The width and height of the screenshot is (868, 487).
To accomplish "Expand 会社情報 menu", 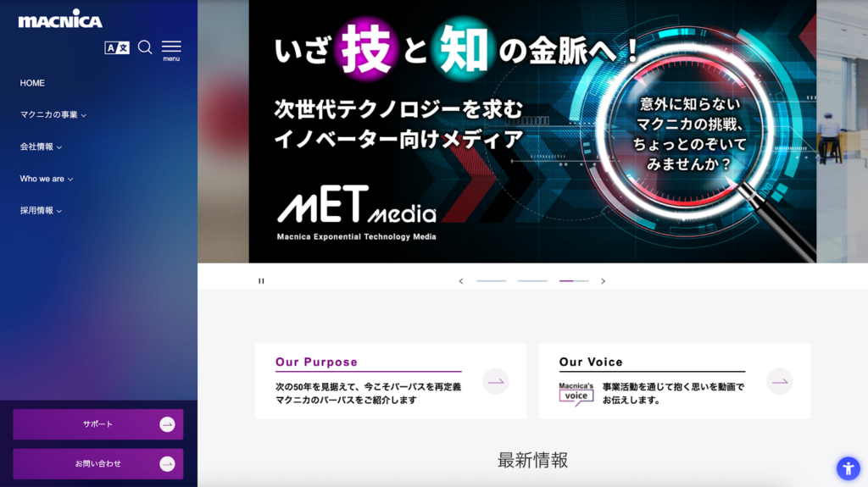I will click(x=41, y=147).
